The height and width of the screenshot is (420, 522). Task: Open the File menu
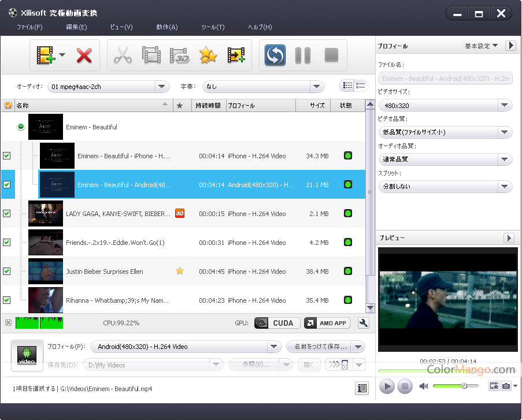point(29,27)
